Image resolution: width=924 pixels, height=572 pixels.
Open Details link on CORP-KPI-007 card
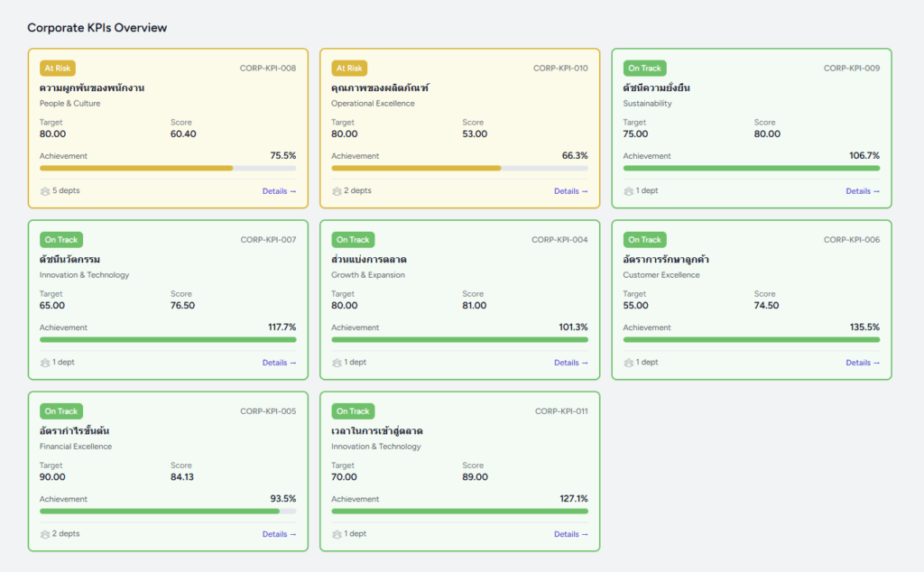279,363
